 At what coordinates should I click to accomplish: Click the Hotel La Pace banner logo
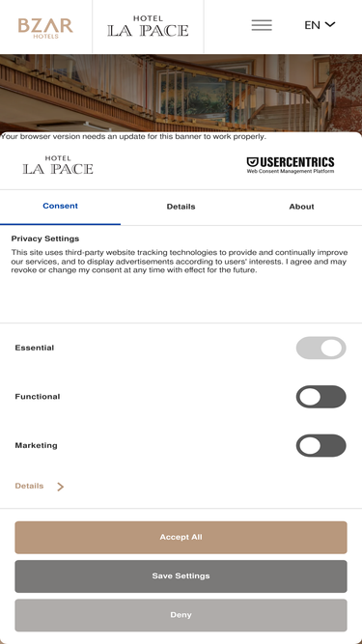point(58,165)
